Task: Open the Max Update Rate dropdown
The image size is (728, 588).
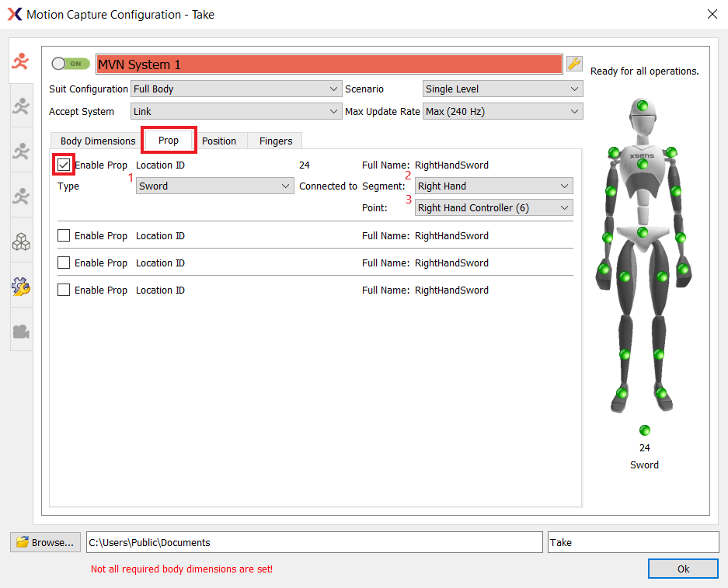Action: pyautogui.click(x=503, y=111)
